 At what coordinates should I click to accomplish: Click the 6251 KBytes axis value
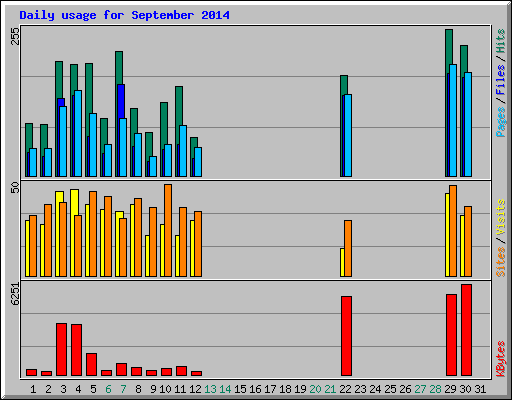pyautogui.click(x=15, y=294)
